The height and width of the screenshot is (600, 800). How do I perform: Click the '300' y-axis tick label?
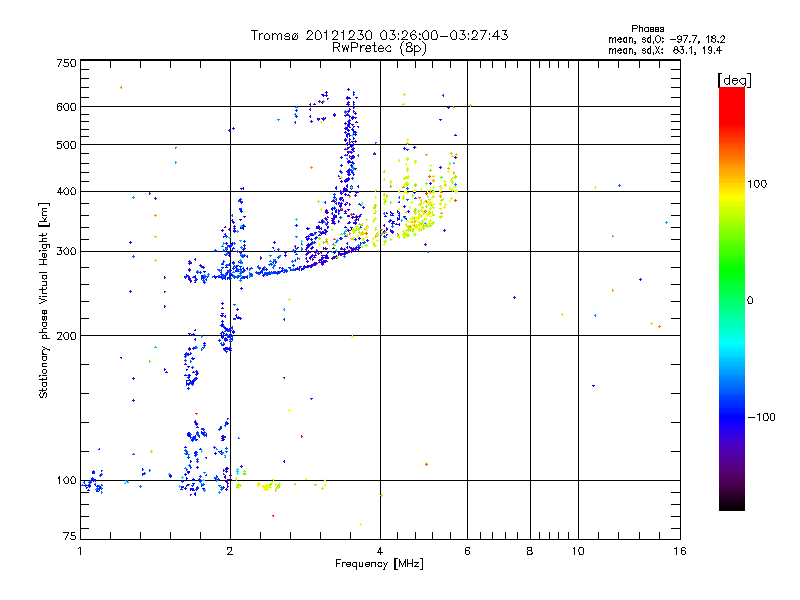point(66,252)
